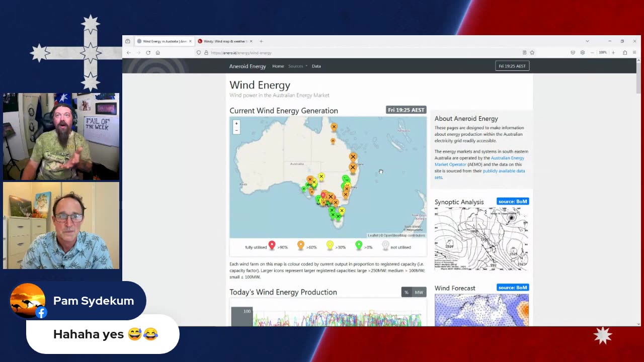Image resolution: width=644 pixels, height=362 pixels.
Task: Click the browser address bar URL
Action: (x=242, y=53)
